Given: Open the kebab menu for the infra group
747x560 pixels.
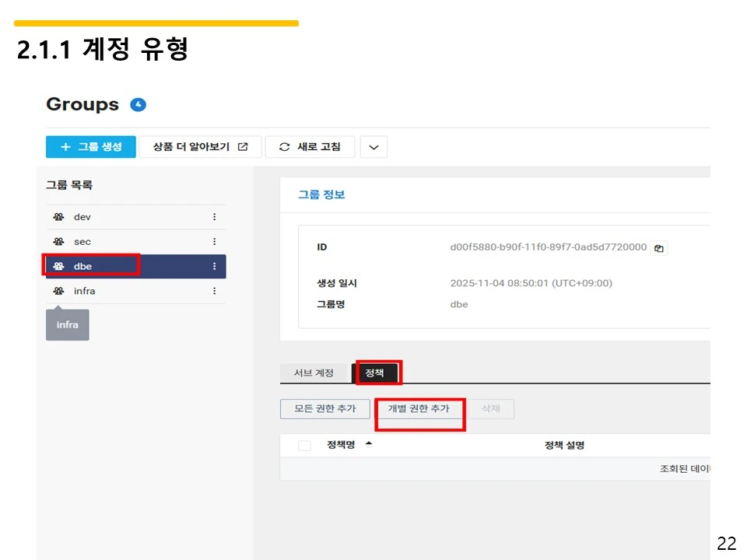Looking at the screenshot, I should (x=215, y=291).
